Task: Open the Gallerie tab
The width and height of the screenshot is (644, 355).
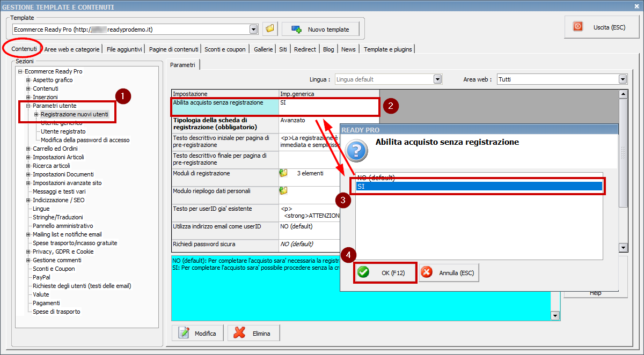Action: (x=263, y=49)
